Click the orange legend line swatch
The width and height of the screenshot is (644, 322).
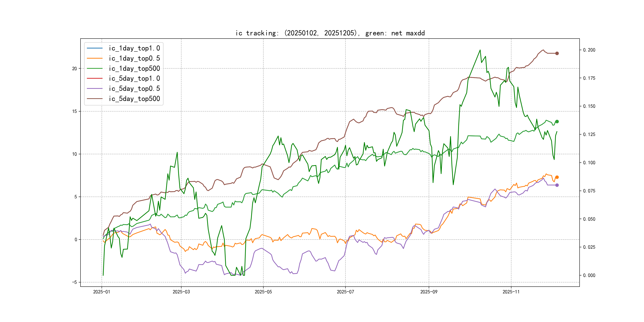click(94, 58)
